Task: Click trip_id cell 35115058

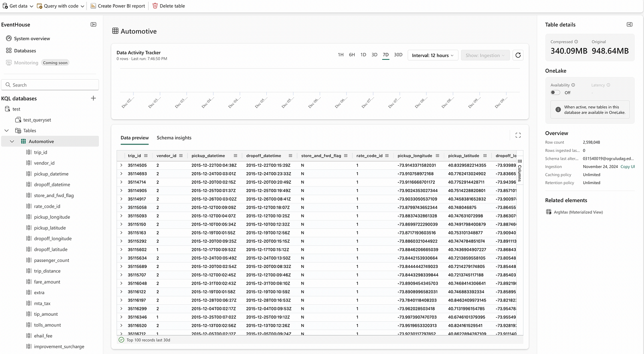Action: point(137,207)
